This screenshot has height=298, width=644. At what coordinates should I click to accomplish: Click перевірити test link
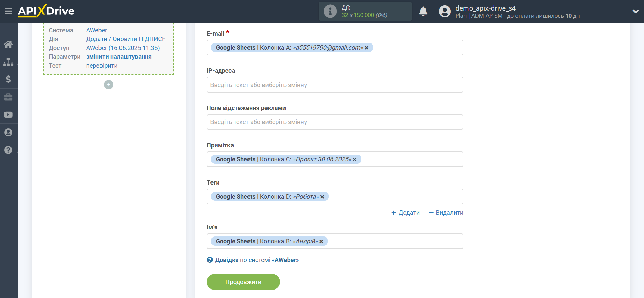pos(102,66)
